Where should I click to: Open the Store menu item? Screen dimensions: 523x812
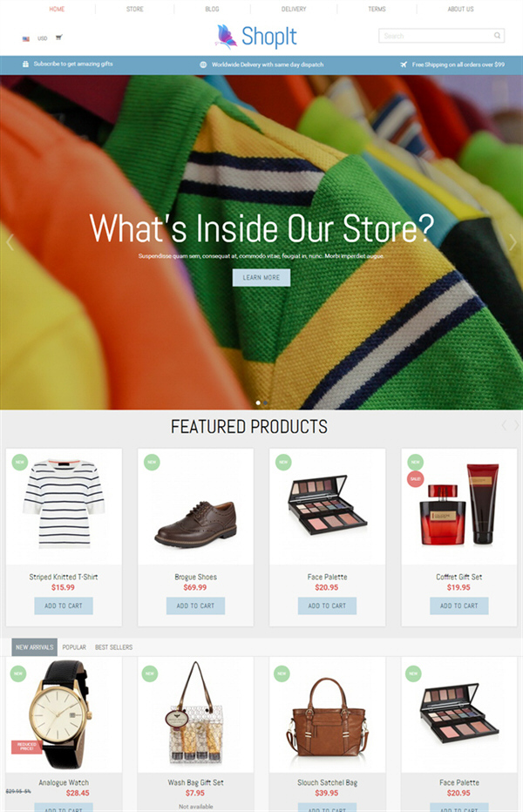[x=135, y=10]
